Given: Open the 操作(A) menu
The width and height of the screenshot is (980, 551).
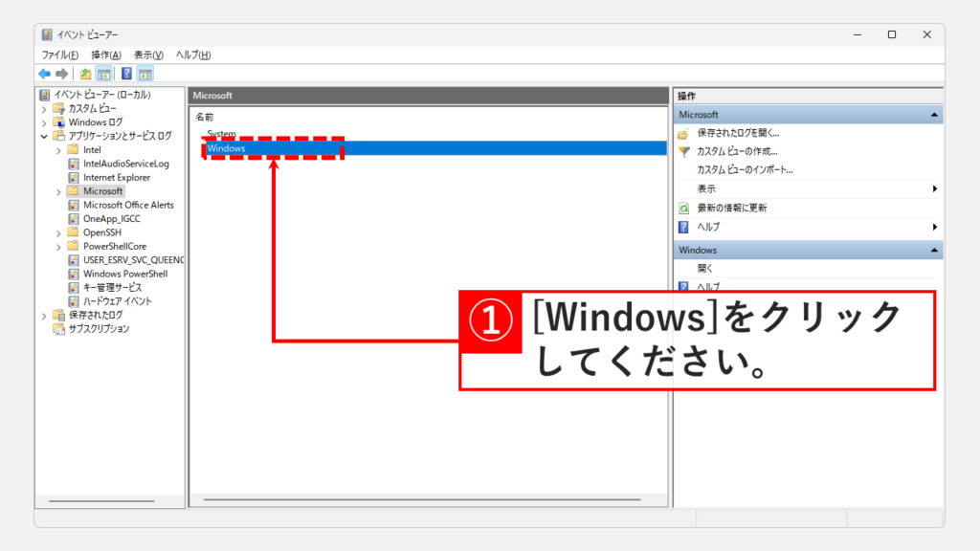Looking at the screenshot, I should point(105,55).
